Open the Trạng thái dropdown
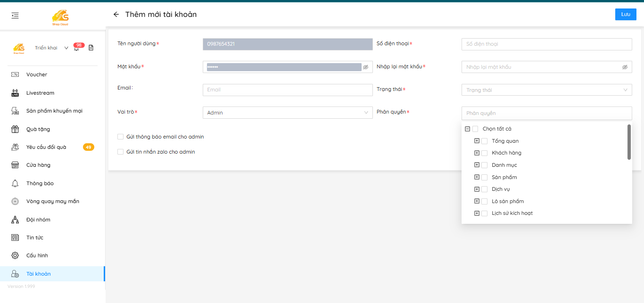 click(546, 90)
